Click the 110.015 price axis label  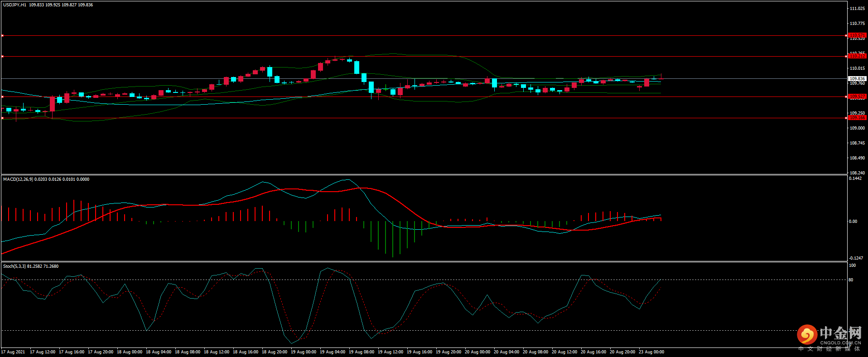(x=857, y=68)
